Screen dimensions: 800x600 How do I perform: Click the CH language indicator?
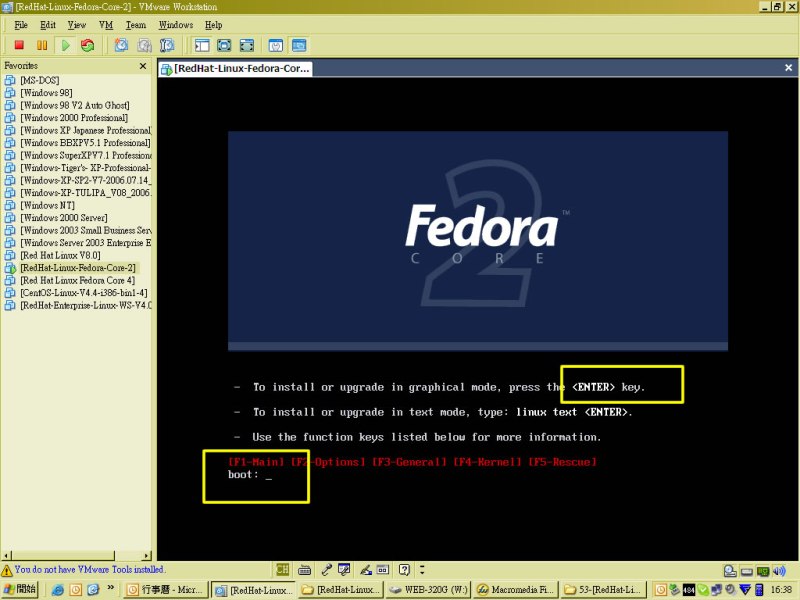[282, 570]
